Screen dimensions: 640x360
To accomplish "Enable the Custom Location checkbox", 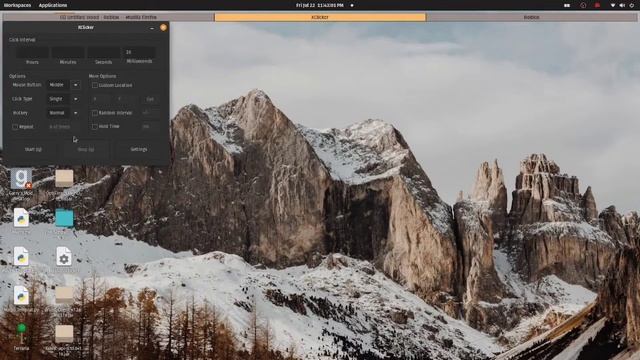I will [95, 85].
